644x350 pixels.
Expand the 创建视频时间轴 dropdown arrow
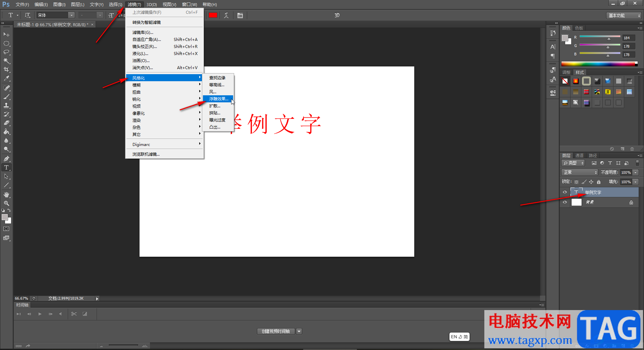click(x=299, y=332)
